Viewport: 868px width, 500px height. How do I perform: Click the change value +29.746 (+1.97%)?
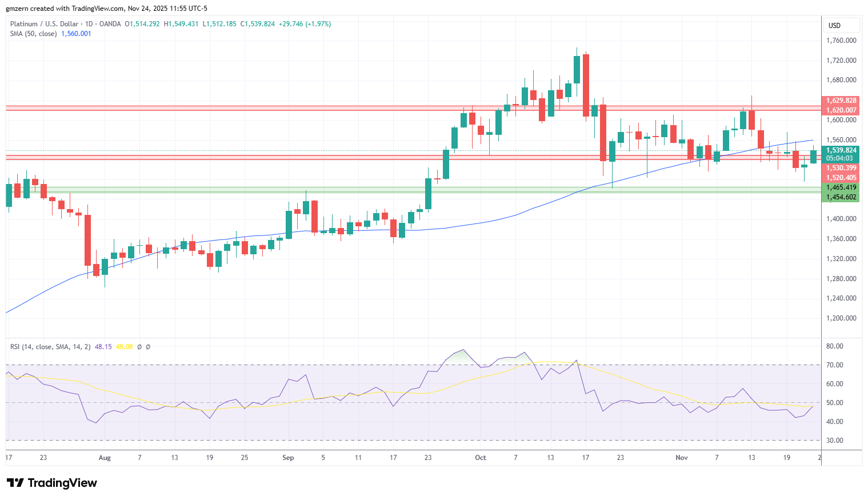click(305, 24)
